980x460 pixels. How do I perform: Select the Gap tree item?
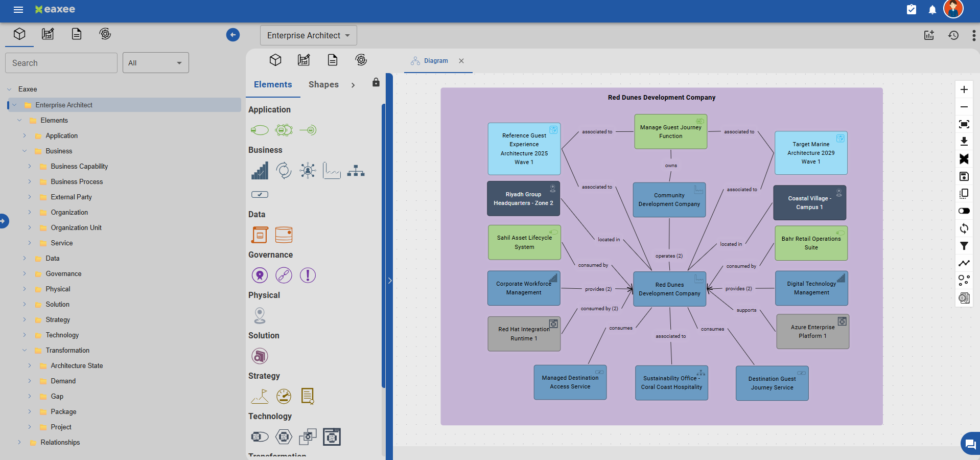[x=57, y=397]
